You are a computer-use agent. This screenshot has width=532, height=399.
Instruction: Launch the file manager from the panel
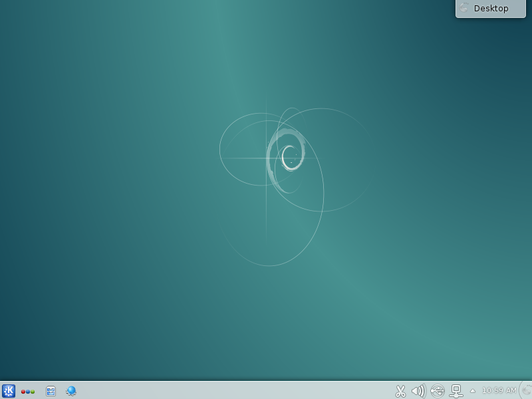(x=51, y=391)
